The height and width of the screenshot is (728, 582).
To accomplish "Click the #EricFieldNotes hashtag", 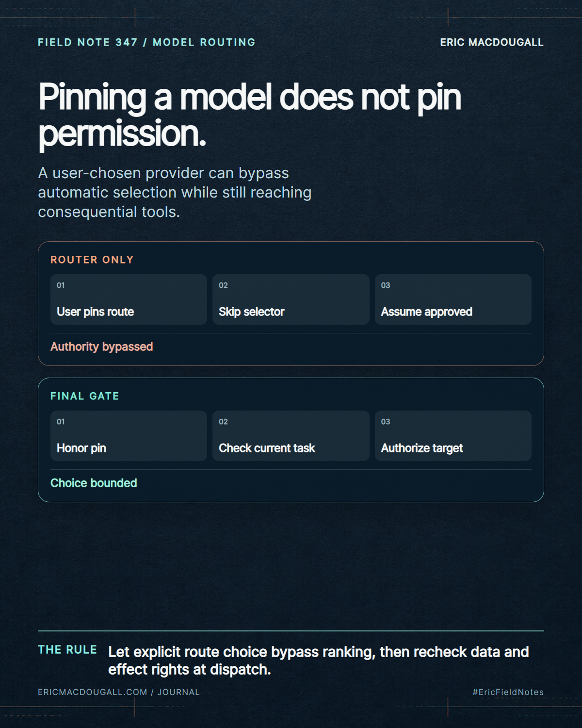I will (508, 692).
